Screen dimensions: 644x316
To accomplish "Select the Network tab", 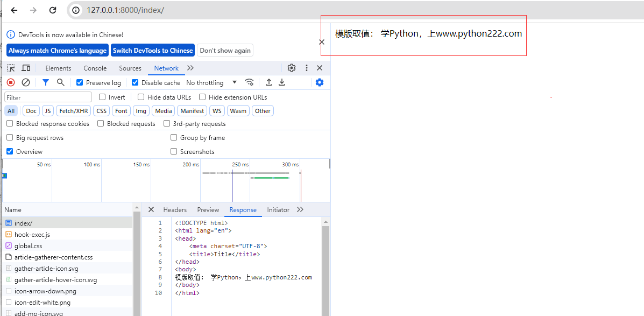I will [166, 68].
